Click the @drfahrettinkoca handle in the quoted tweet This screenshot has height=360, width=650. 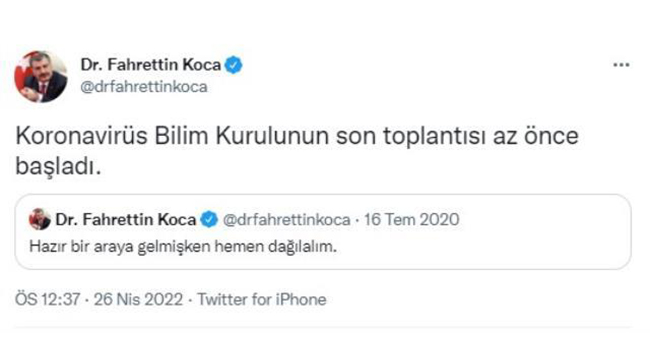click(x=286, y=219)
